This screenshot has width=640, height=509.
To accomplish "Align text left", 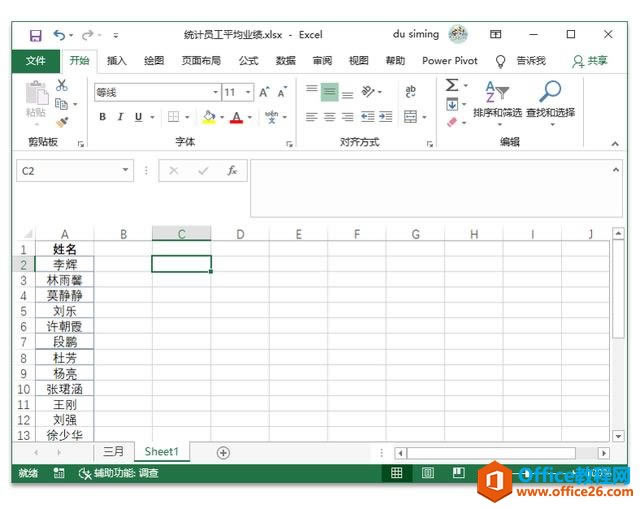I will 311,117.
